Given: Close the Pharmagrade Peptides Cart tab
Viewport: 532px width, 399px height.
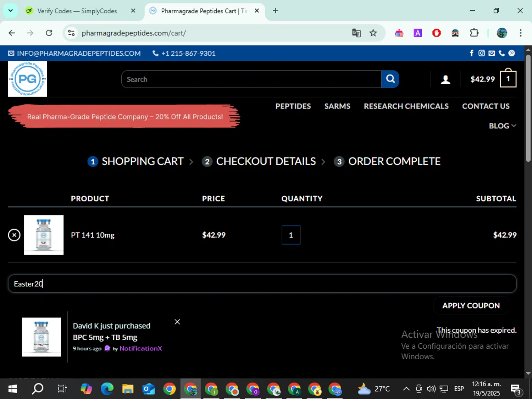Looking at the screenshot, I should point(257,11).
